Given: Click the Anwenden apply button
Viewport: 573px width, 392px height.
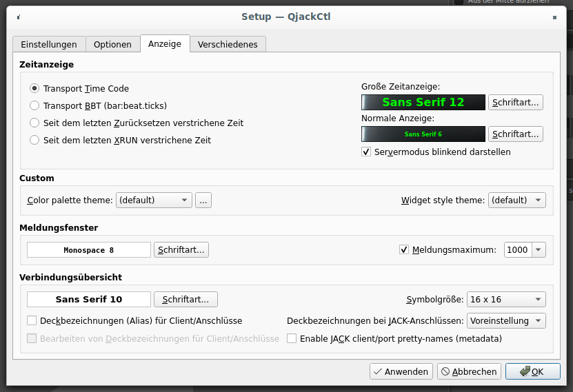Looking at the screenshot, I should click(401, 371).
